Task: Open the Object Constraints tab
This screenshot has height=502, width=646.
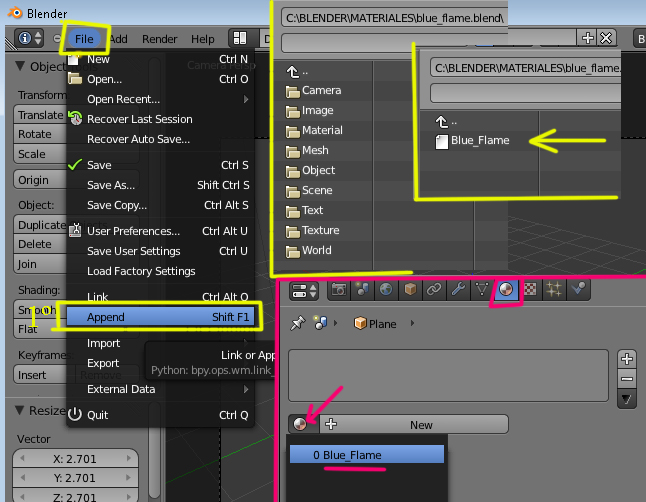Action: [x=434, y=289]
